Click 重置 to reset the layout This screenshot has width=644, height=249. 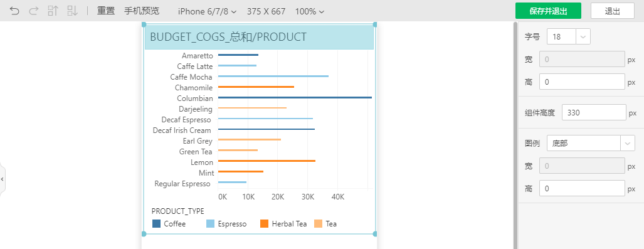[106, 11]
